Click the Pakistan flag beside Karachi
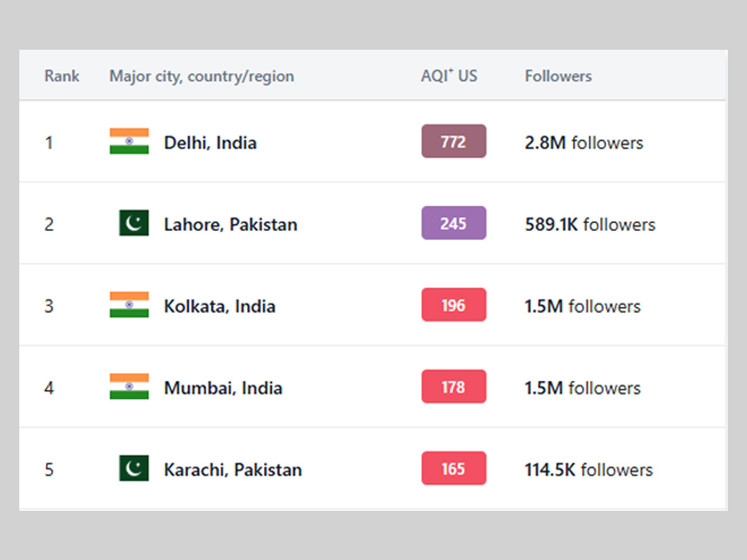 [134, 469]
